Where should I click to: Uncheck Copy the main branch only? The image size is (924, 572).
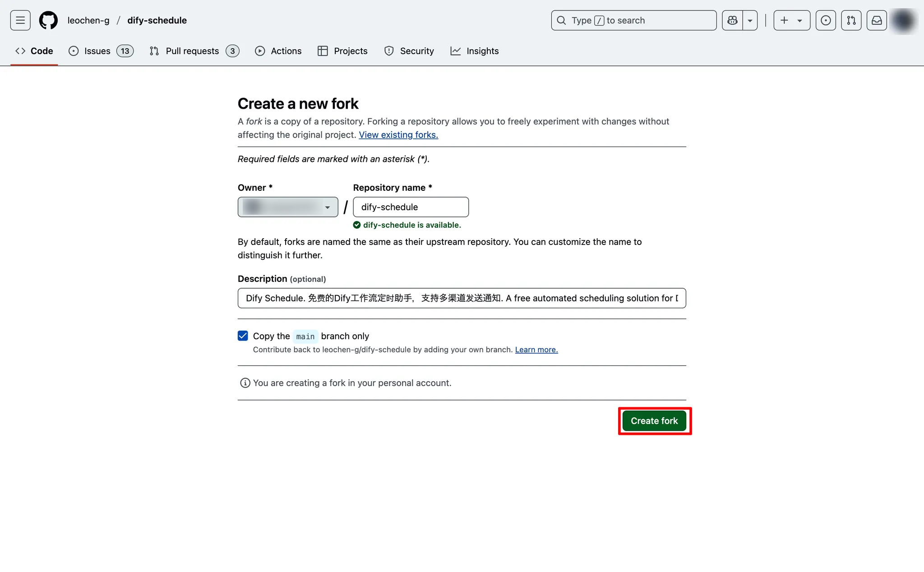click(243, 336)
